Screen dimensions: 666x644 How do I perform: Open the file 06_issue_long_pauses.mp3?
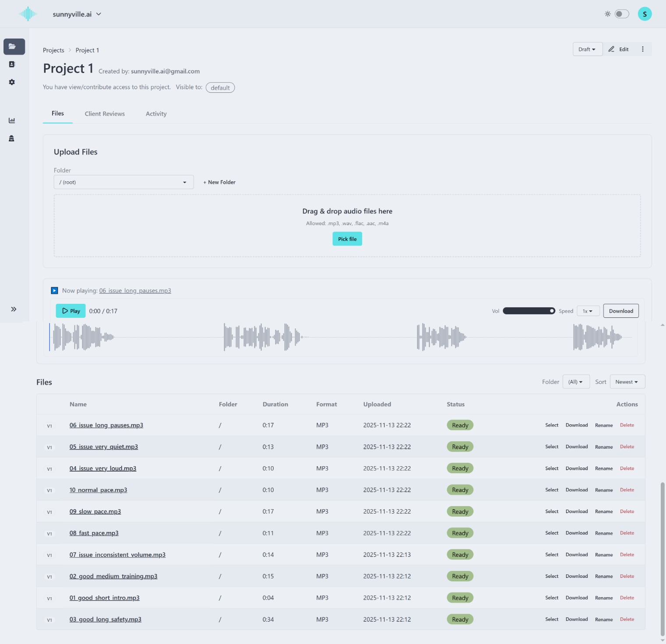point(106,425)
